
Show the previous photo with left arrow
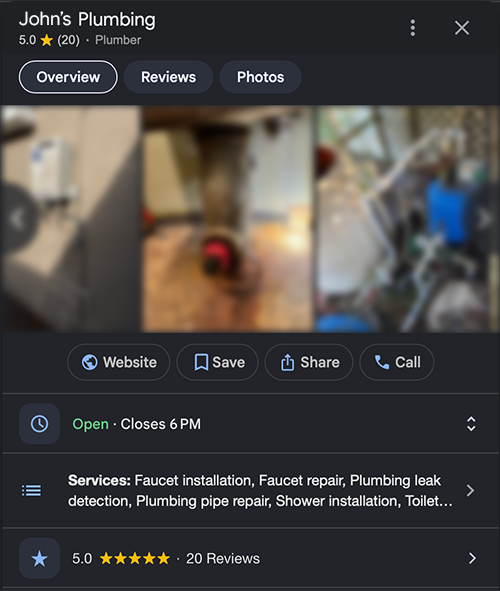coord(17,219)
